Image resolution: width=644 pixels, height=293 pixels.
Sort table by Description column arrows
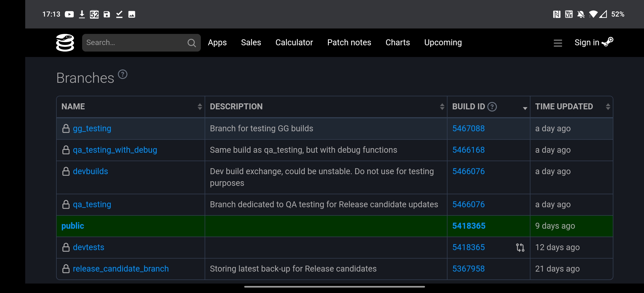[442, 107]
